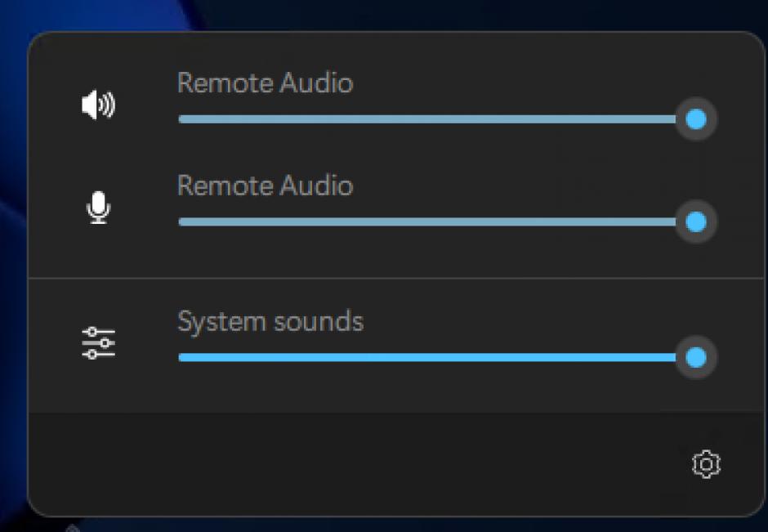768x532 pixels.
Task: Click the speaker Remote Audio slider thumb
Action: pyautogui.click(x=696, y=119)
